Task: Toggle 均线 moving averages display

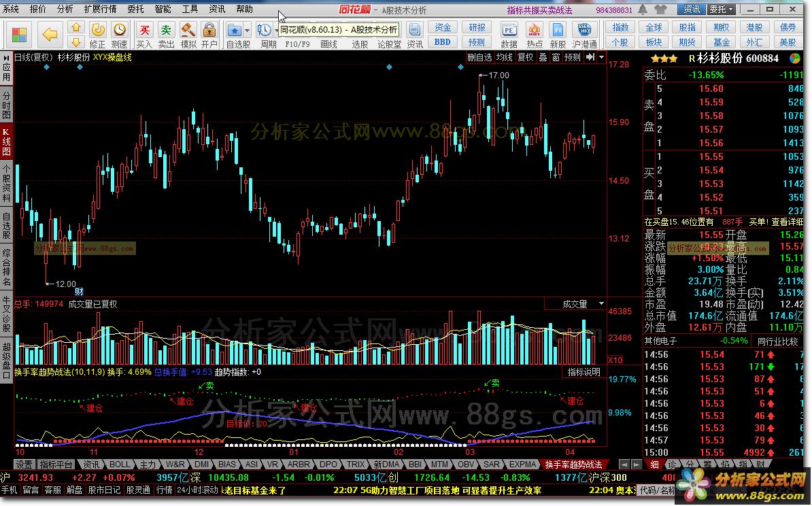Action: 504,58
